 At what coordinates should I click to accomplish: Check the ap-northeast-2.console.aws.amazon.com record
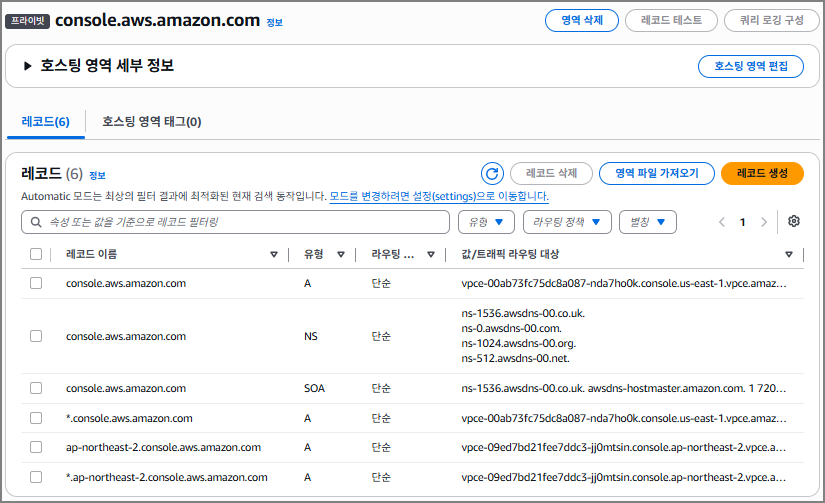(x=36, y=447)
